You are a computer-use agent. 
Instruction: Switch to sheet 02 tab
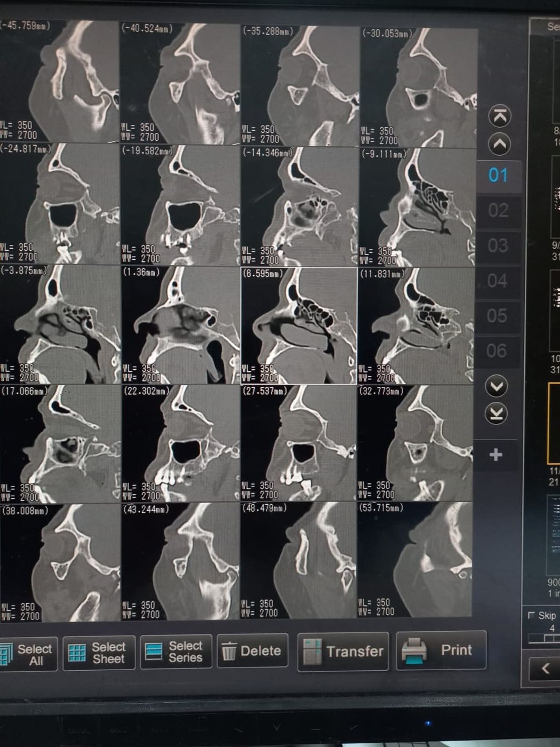(x=498, y=210)
